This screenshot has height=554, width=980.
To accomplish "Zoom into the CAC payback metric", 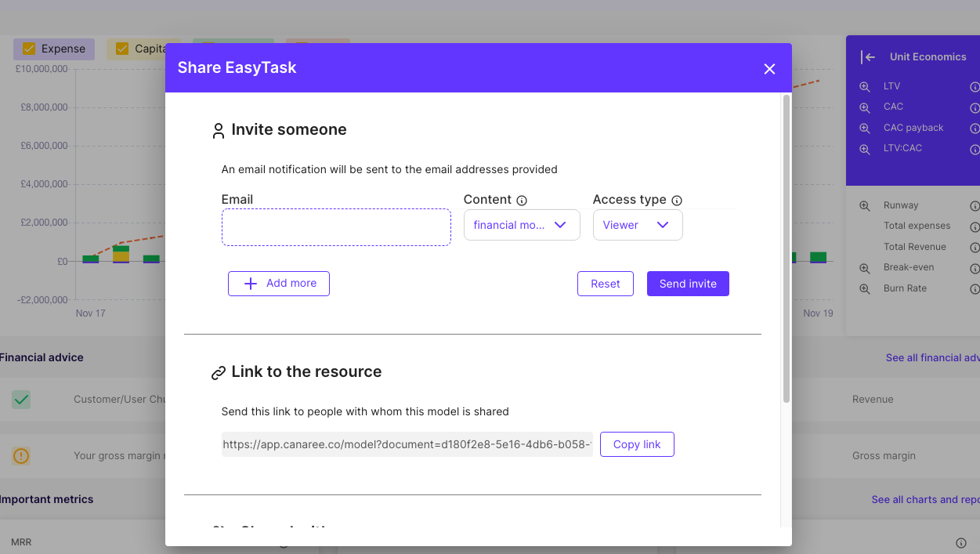I will [865, 129].
